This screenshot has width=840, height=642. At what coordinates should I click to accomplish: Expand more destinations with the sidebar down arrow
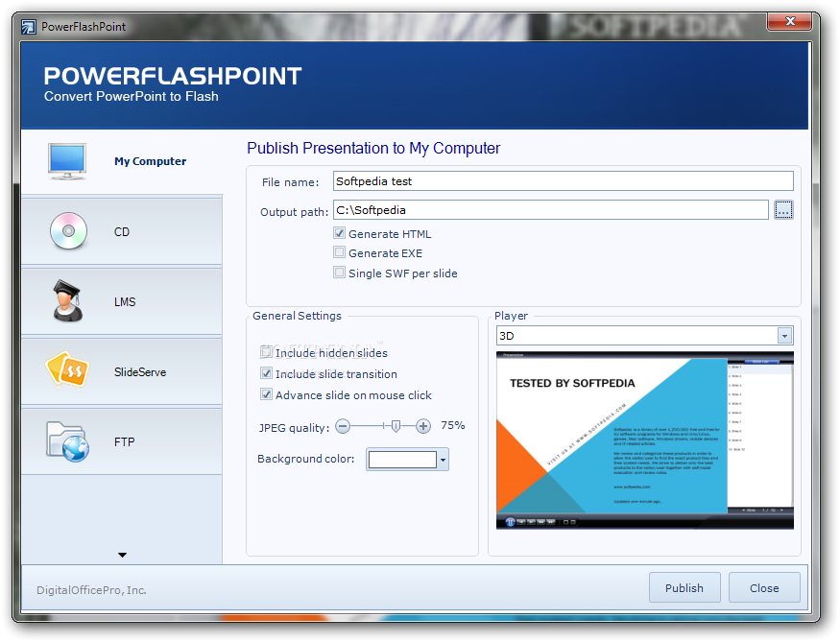pos(122,556)
